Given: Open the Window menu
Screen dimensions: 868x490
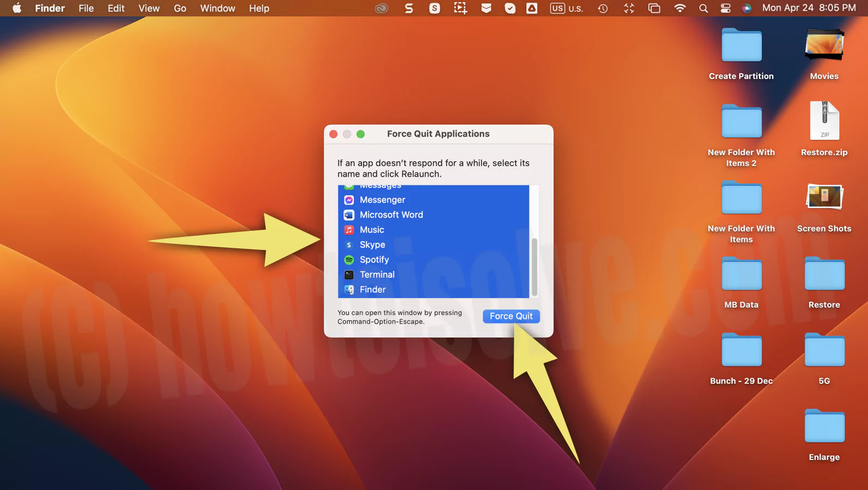Looking at the screenshot, I should click(218, 8).
